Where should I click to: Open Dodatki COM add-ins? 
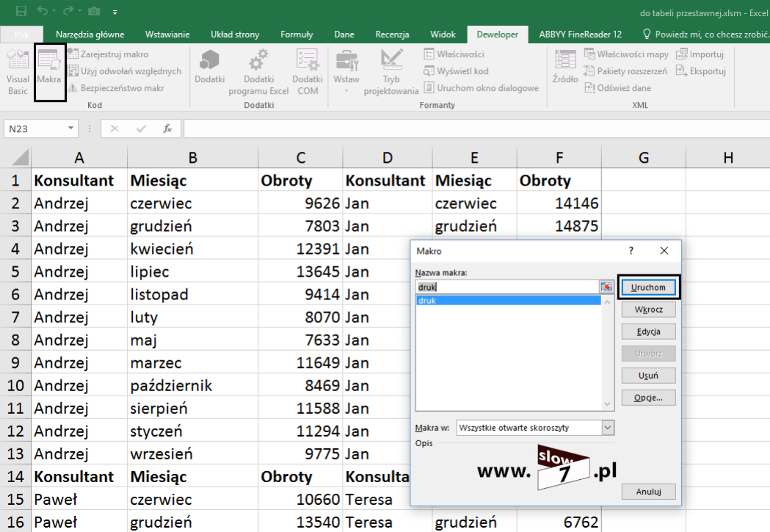pyautogui.click(x=308, y=72)
